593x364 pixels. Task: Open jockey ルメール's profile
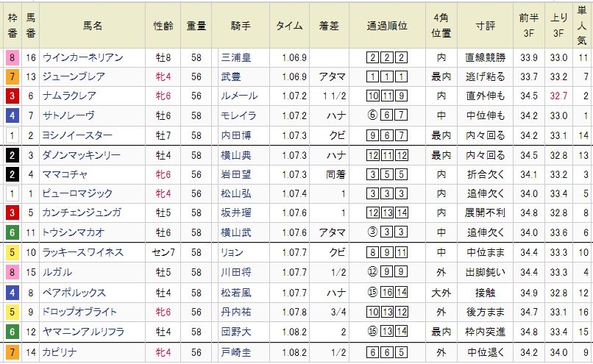235,96
